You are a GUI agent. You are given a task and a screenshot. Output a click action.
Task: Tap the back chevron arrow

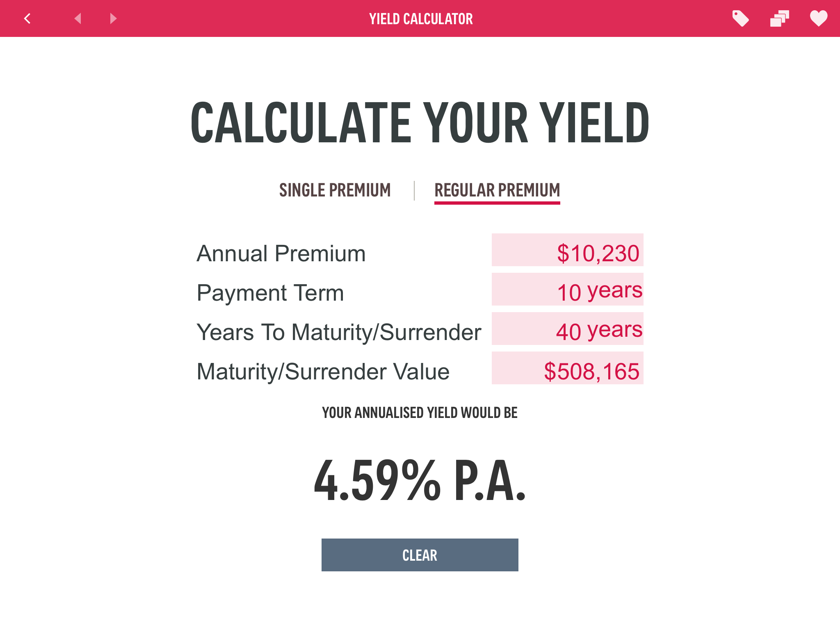point(27,18)
